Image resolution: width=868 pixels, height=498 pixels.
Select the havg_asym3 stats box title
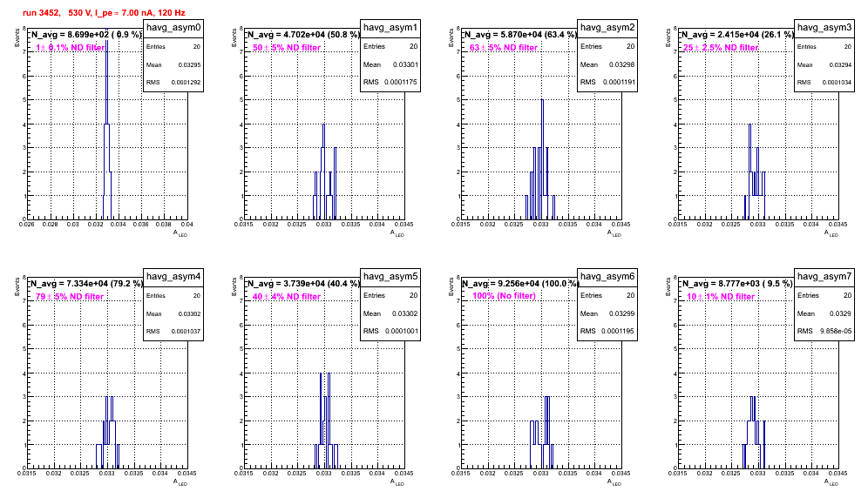tap(824, 28)
